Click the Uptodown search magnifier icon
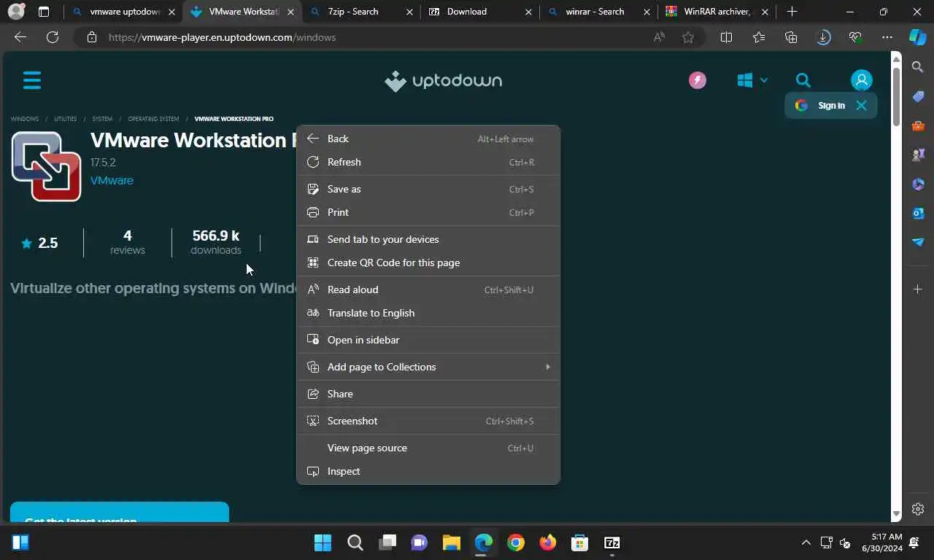This screenshot has width=934, height=560. [x=803, y=80]
